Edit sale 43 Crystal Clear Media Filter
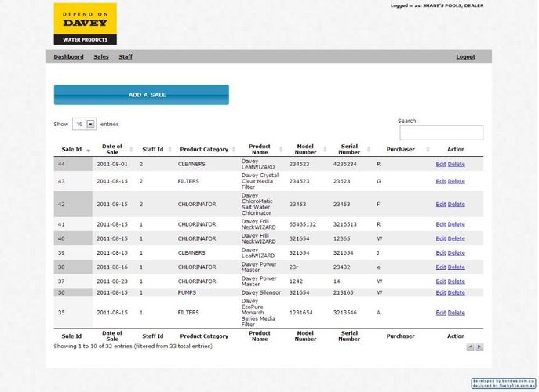The image size is (539, 392). [x=441, y=181]
